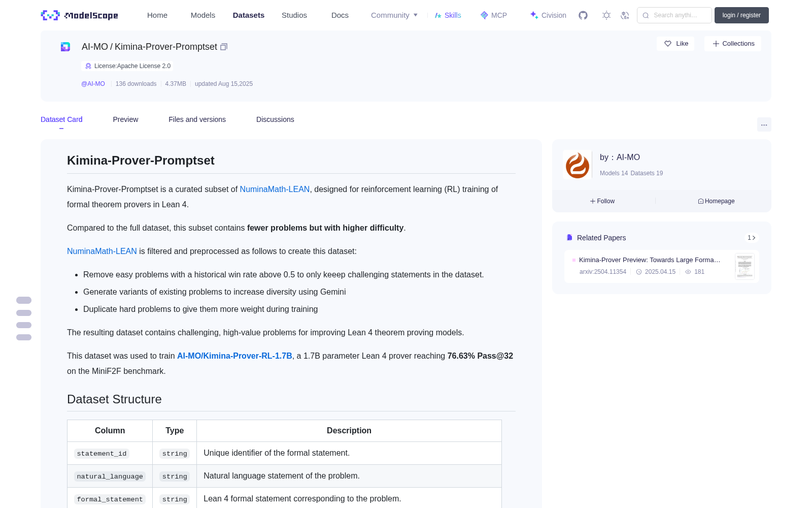Click the statement_id table cell

110,453
